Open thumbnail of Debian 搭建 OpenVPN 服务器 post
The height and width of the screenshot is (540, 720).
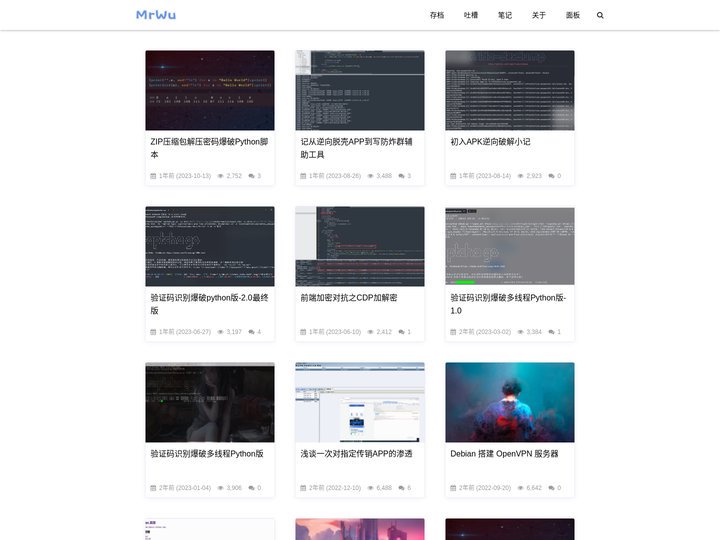(510, 403)
